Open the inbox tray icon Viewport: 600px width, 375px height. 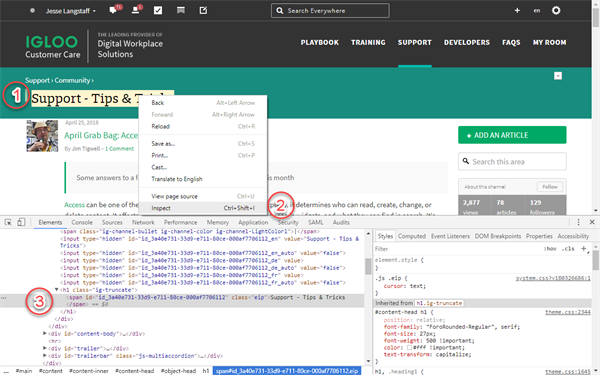coord(181,10)
